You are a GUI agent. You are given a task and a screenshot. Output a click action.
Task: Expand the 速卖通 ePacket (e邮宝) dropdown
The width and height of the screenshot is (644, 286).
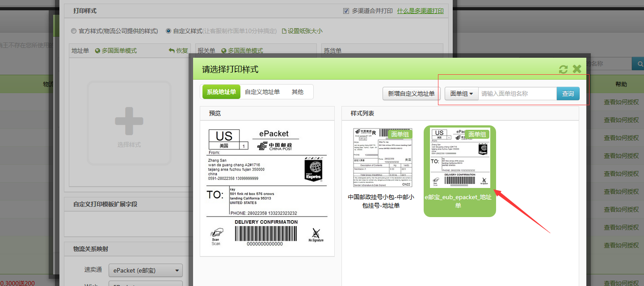[146, 270]
